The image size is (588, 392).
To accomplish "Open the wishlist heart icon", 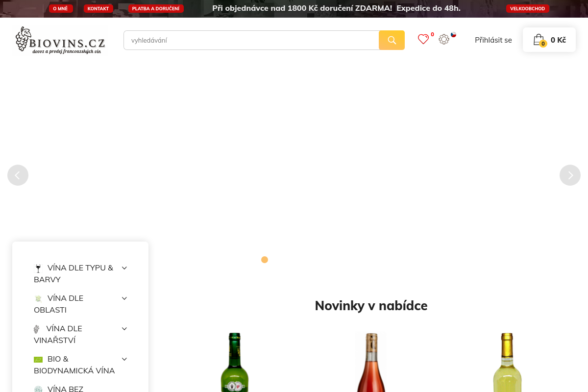I will [x=423, y=39].
